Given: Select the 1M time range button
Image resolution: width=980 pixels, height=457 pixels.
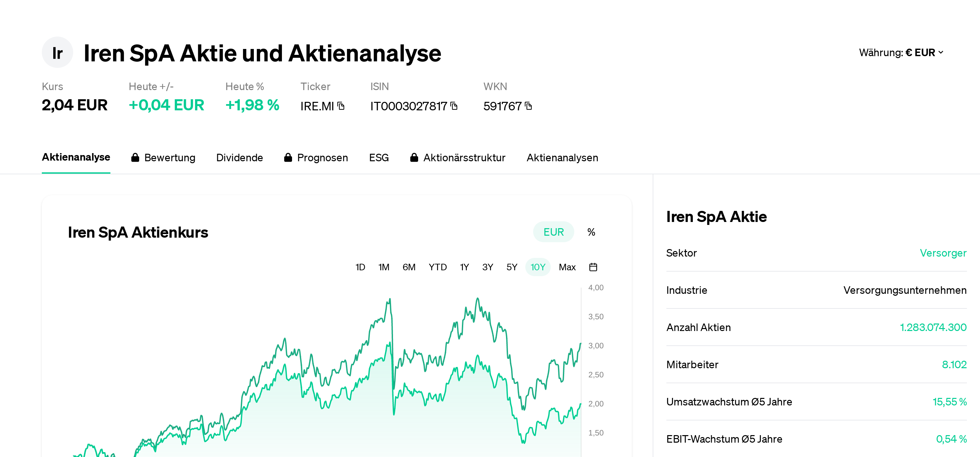Looking at the screenshot, I should [x=384, y=267].
